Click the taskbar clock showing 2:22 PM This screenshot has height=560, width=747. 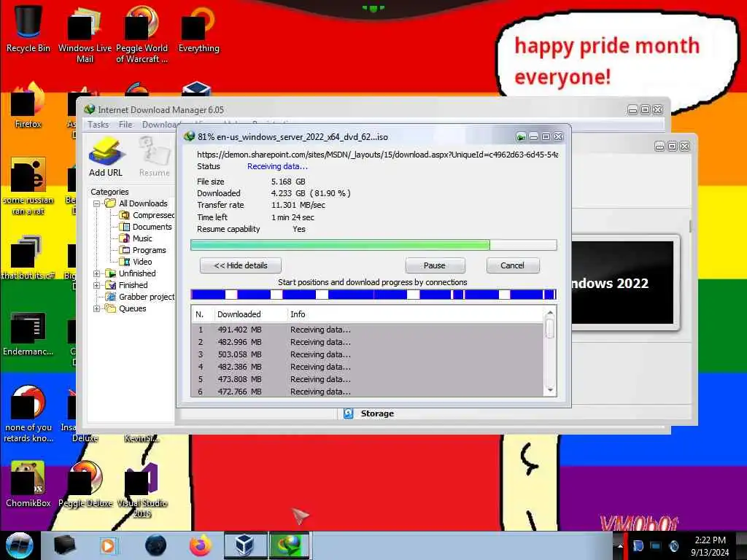pos(710,545)
